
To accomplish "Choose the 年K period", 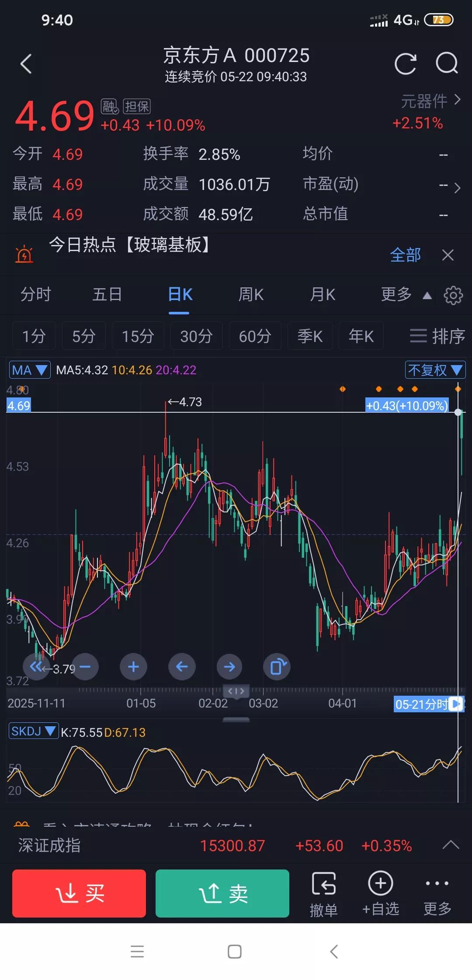I will pyautogui.click(x=361, y=336).
